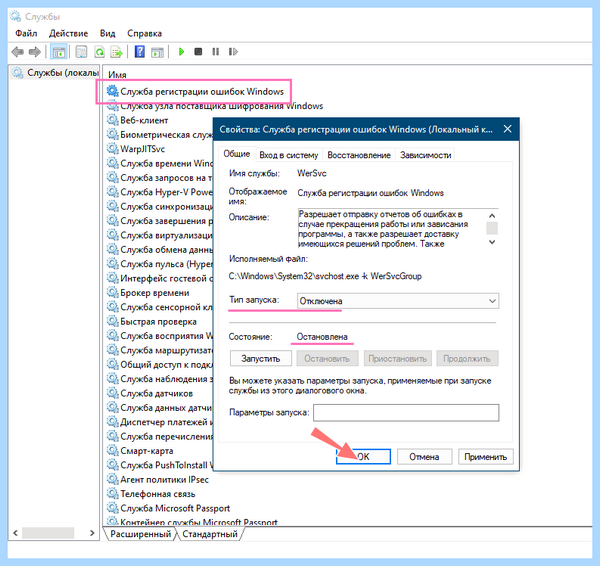The image size is (600, 566).
Task: Select Агент политики IPsec service
Action: (164, 480)
